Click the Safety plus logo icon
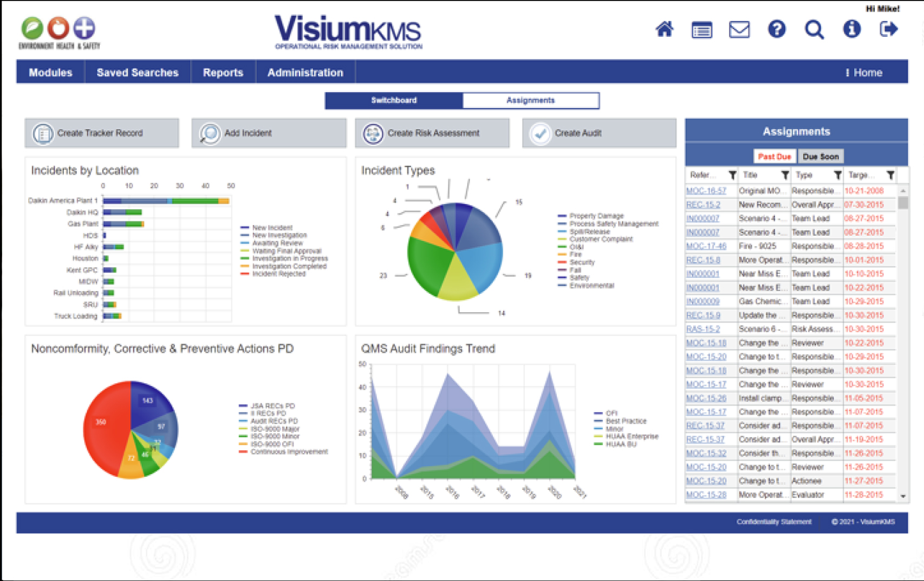The width and height of the screenshot is (924, 581). 84,27
